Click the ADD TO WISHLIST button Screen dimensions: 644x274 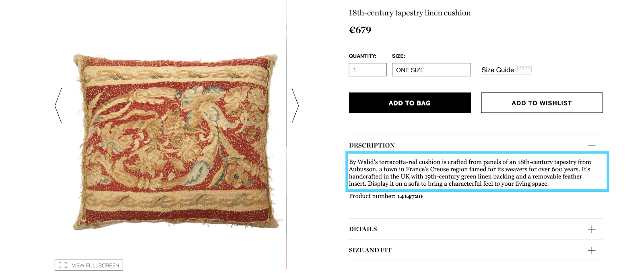541,102
